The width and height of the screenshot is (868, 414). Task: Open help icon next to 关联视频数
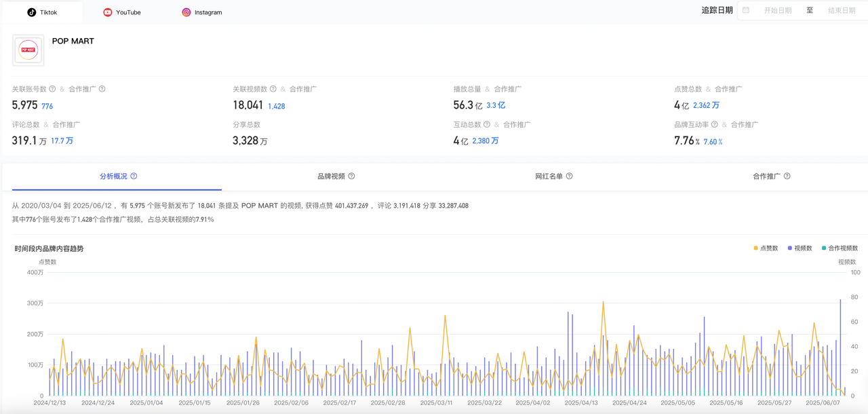pos(273,89)
